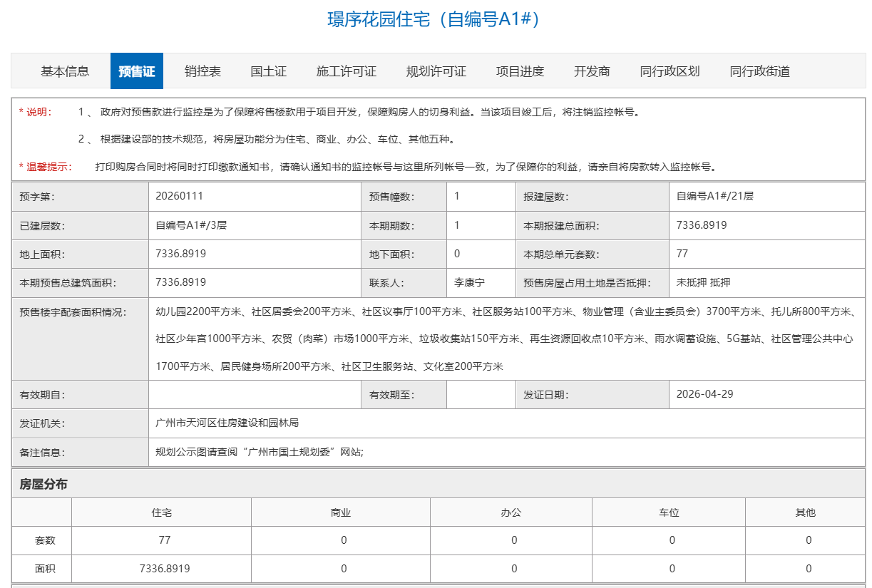Click the empty 有效期至 value cell
The height and width of the screenshot is (588, 872).
(x=481, y=395)
